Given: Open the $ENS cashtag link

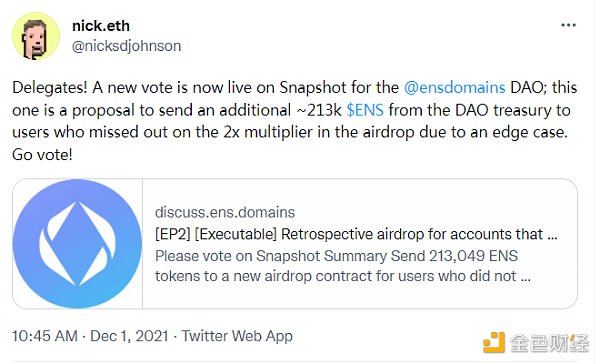Looking at the screenshot, I should (365, 110).
